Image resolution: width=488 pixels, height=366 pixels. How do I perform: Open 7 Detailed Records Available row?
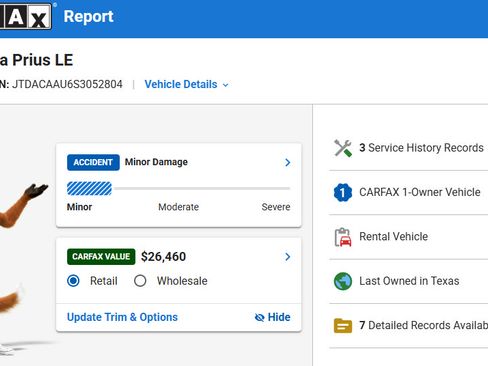click(x=408, y=325)
